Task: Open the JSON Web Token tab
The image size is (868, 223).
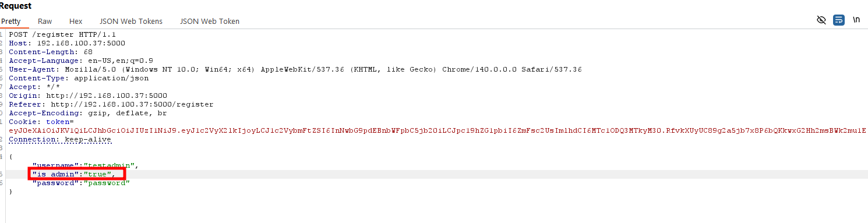Action: (210, 21)
